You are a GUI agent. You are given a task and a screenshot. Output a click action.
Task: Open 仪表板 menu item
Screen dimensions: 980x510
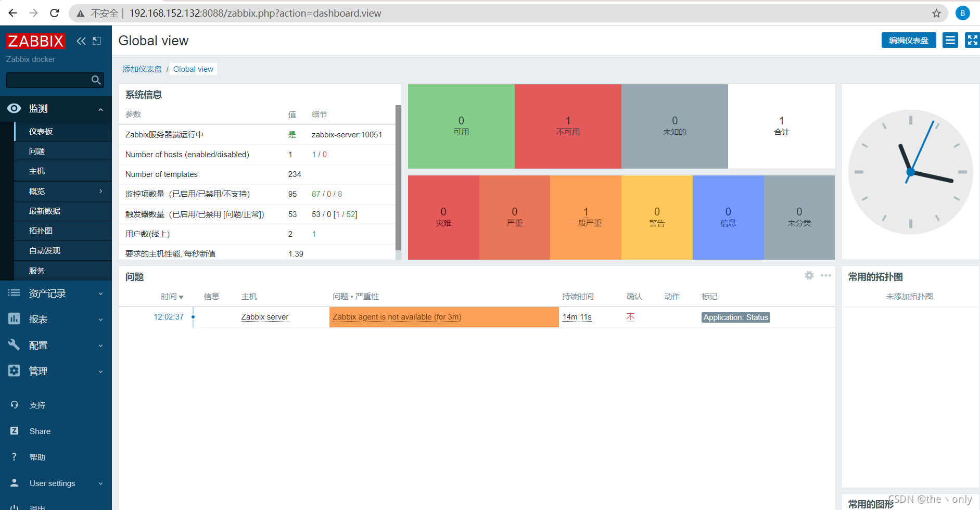[x=63, y=131]
